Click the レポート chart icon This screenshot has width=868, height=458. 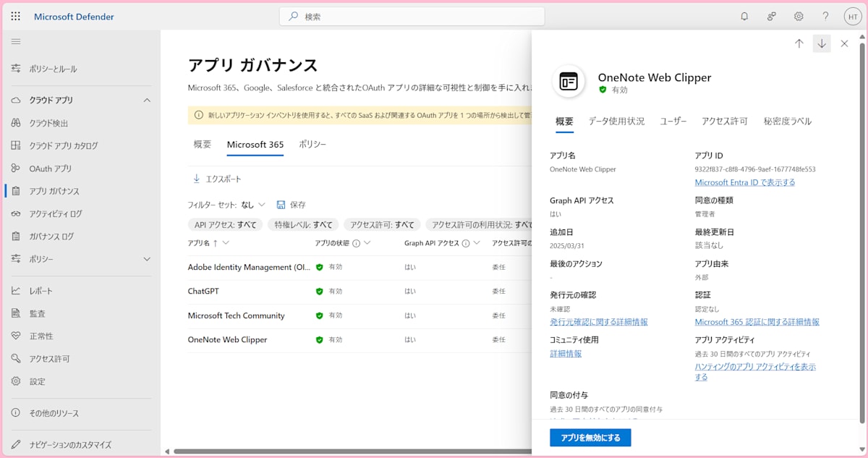pos(16,291)
